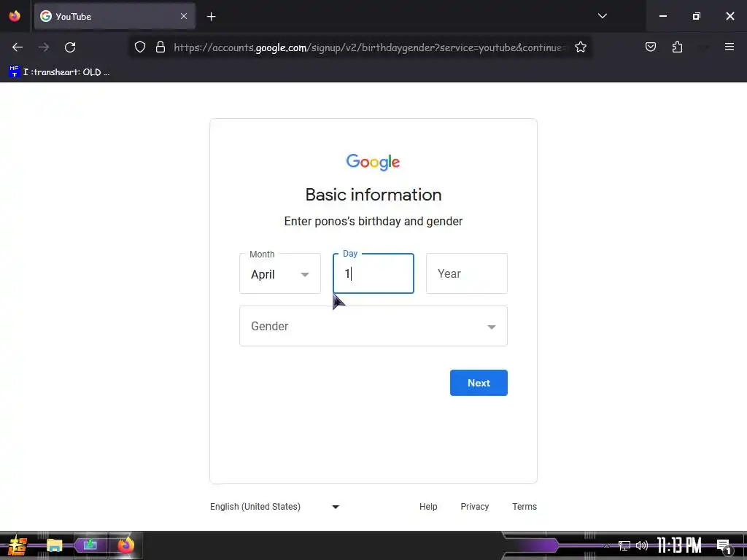
Task: Open the Help link
Action: [427, 507]
